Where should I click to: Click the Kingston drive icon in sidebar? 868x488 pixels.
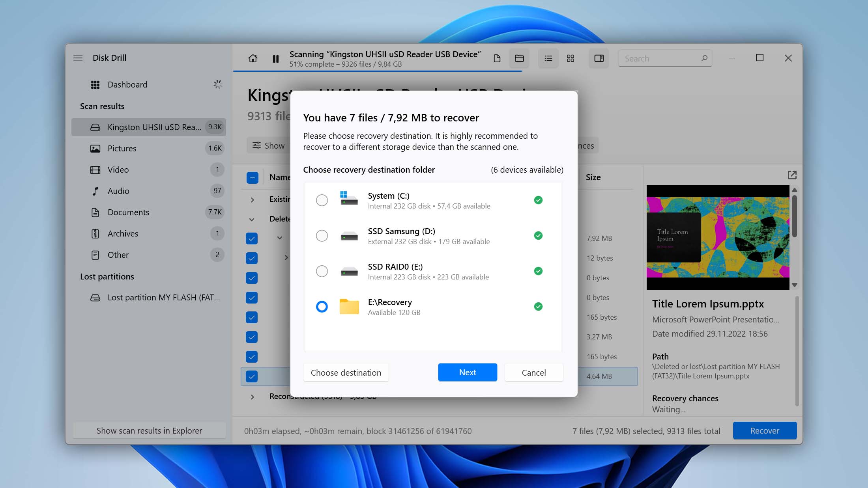pos(95,127)
